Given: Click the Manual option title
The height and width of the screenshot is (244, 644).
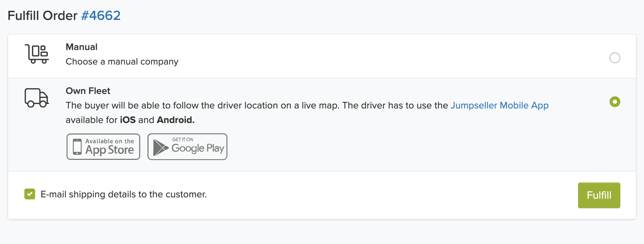Looking at the screenshot, I should coord(82,47).
